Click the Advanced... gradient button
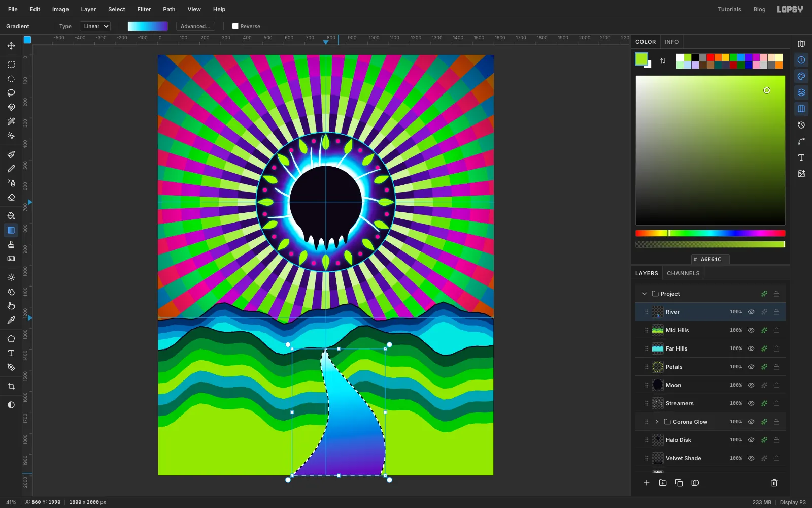812x508 pixels. click(195, 26)
